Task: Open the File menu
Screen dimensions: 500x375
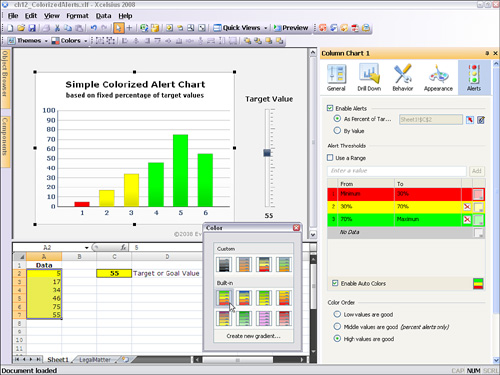Action: (13, 16)
